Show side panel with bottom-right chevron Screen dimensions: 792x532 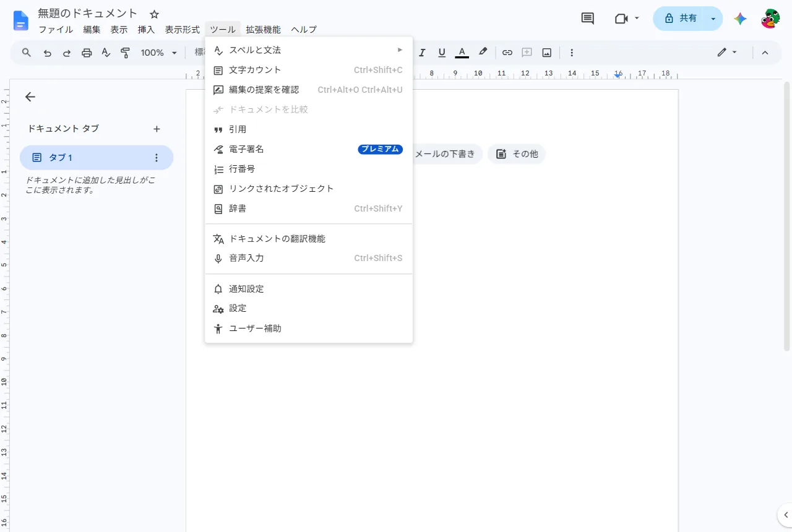pos(785,515)
